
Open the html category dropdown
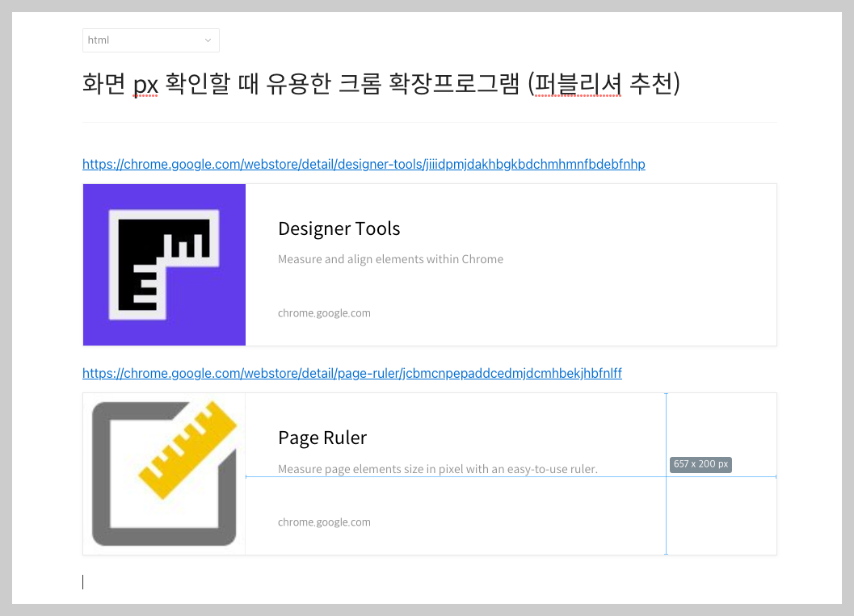pyautogui.click(x=151, y=40)
